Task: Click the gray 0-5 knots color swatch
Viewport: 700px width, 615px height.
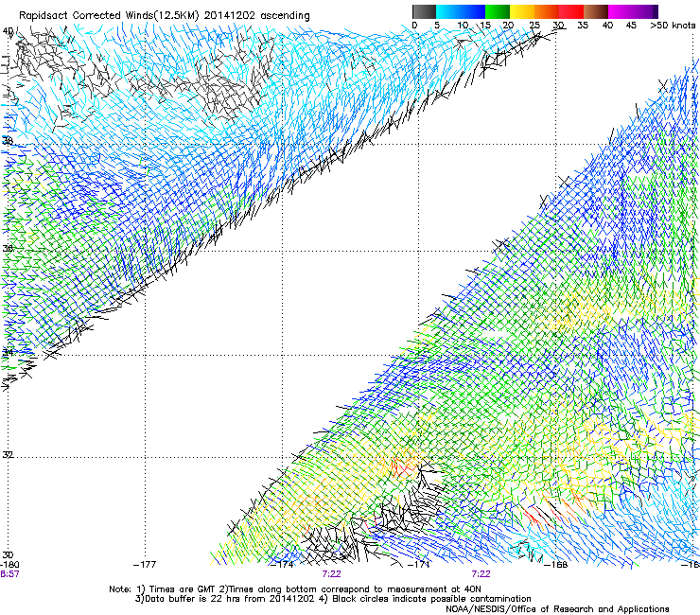Action: pyautogui.click(x=424, y=11)
